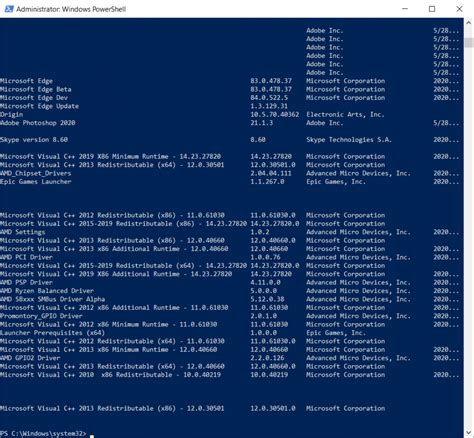Click 'Epic Games, Inc.' publisher beside Launcher Prerequisites

(x=336, y=333)
